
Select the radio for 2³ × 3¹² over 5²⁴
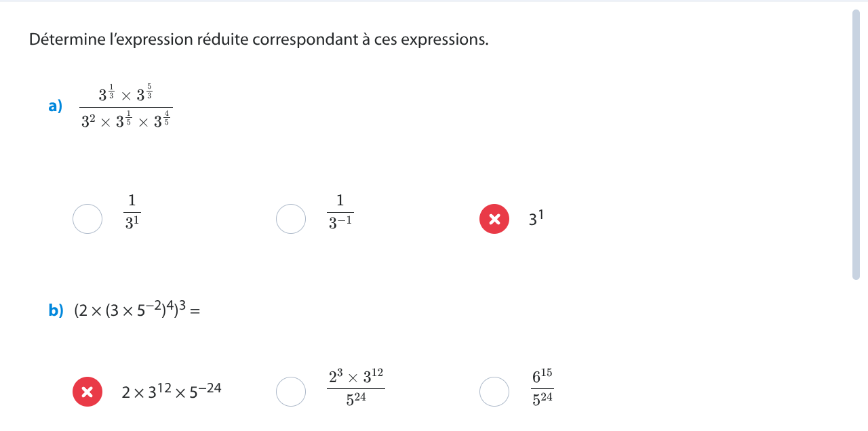pyautogui.click(x=291, y=392)
